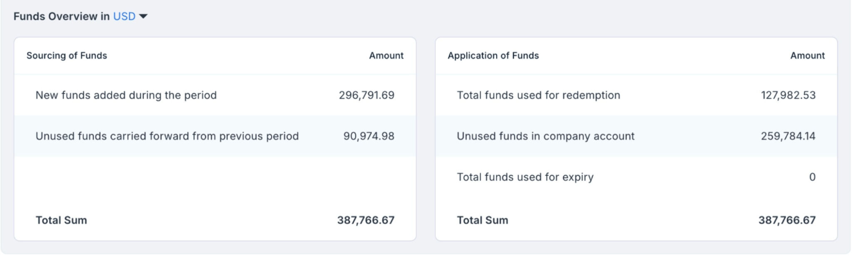Click Total Sum label in Sourcing table
The height and width of the screenshot is (260, 868).
click(61, 220)
